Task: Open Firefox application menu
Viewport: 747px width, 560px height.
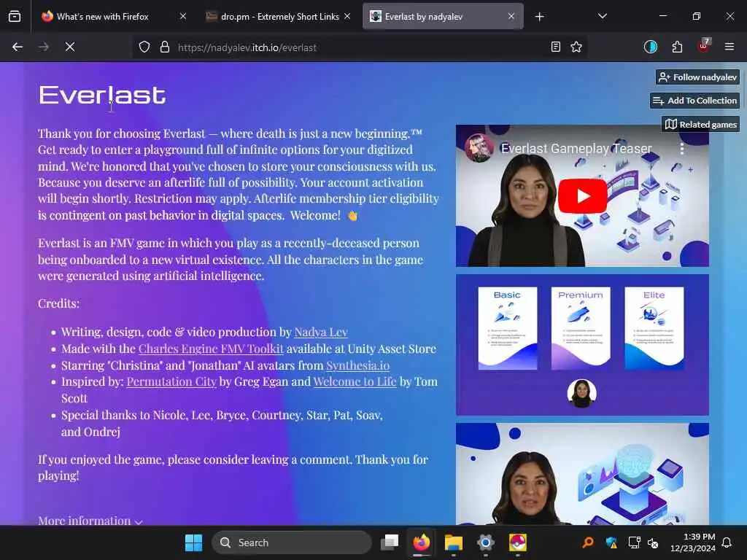Action: [729, 47]
